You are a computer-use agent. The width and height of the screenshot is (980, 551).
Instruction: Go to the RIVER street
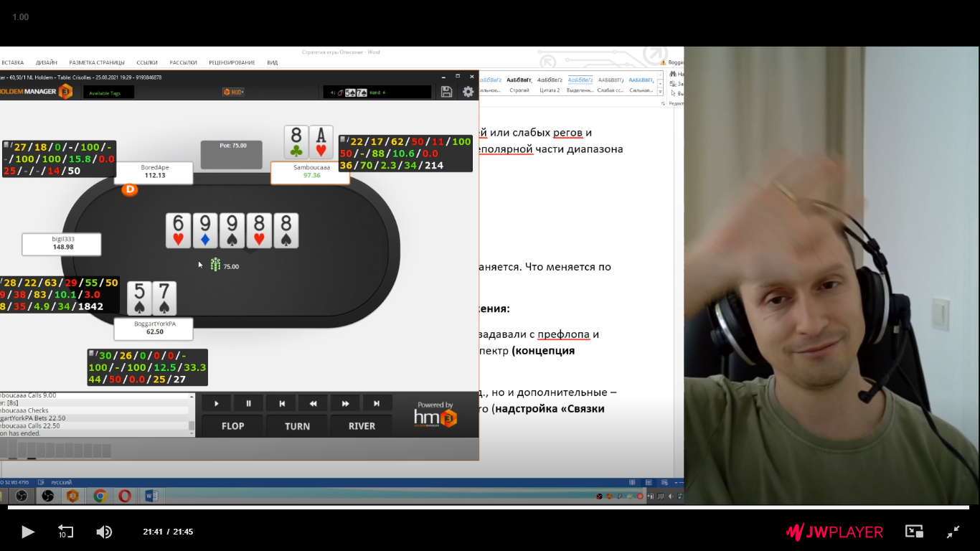tap(362, 425)
